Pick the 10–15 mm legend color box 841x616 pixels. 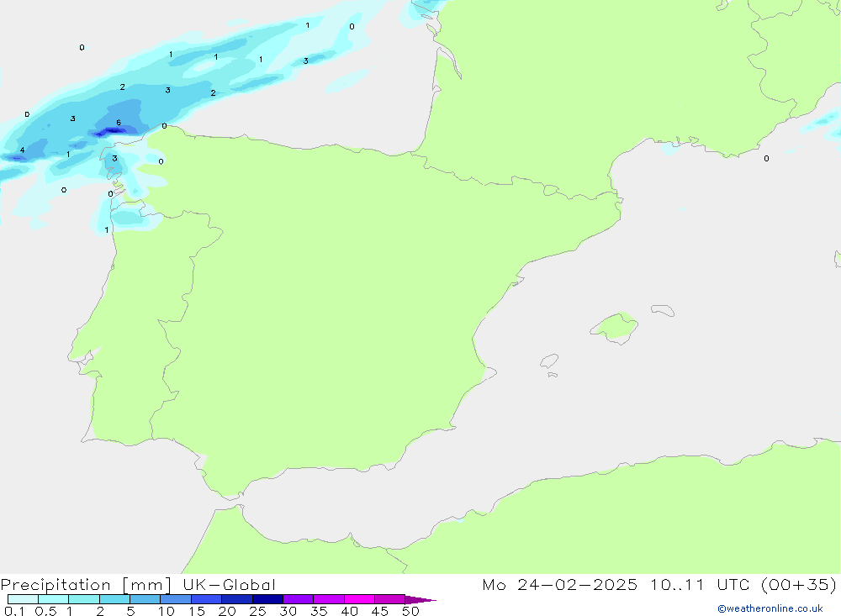tap(176, 599)
